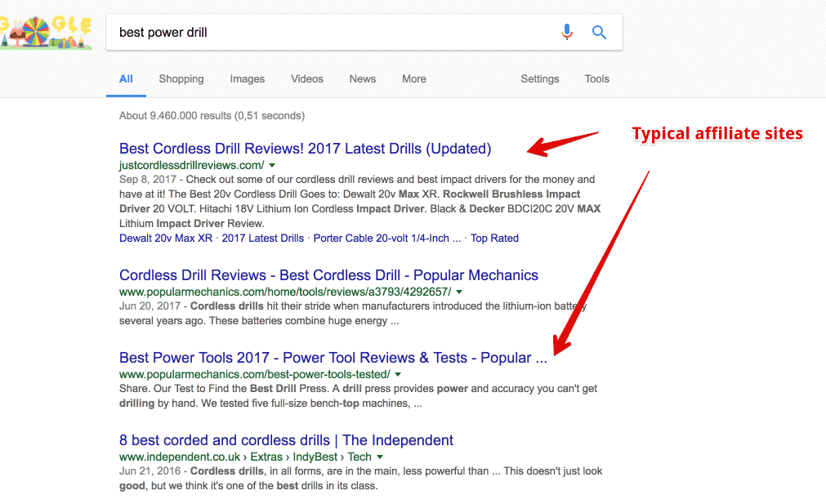
Task: Expand the dropdown arrow next to justcordlessdrillreviews.com
Action: coord(272,165)
